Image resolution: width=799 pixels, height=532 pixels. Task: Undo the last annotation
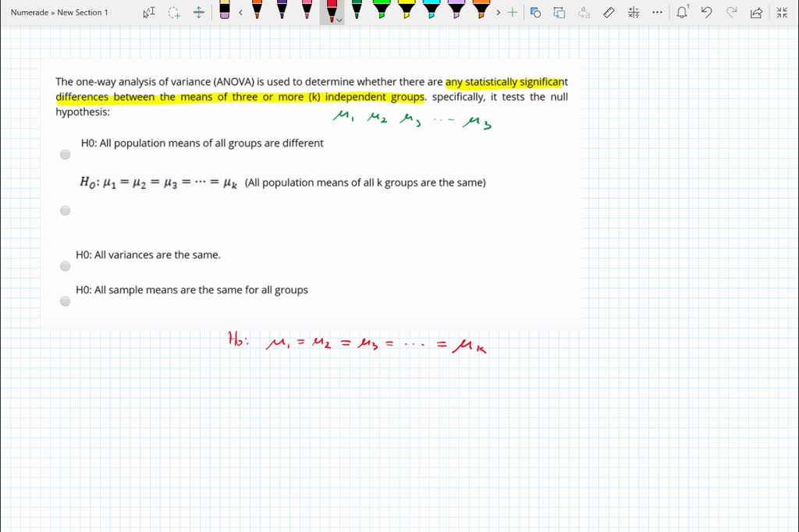pyautogui.click(x=706, y=12)
